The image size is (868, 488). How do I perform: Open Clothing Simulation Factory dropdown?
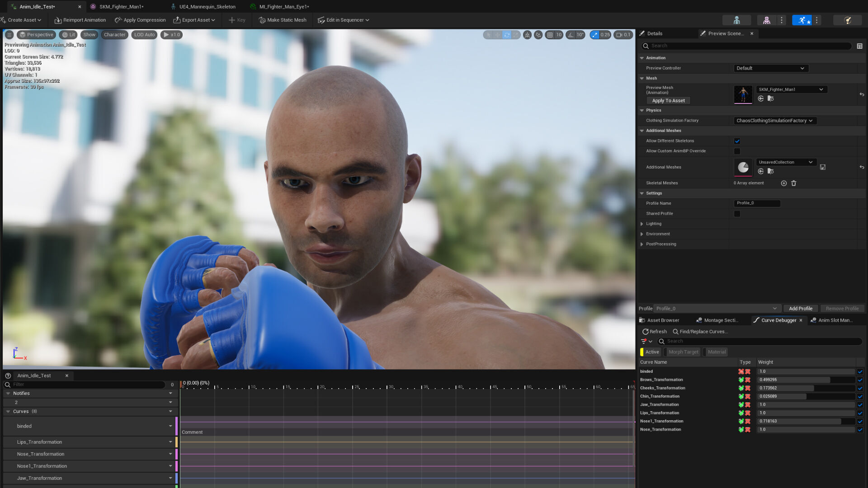pos(774,121)
